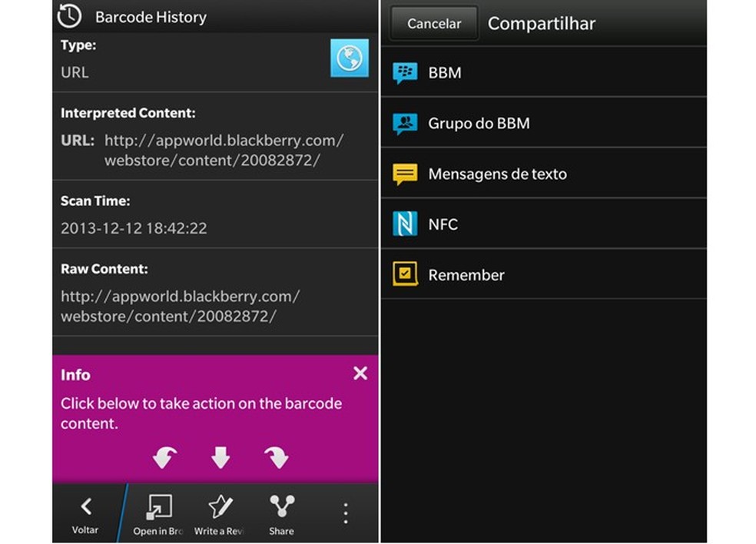Screen dimensions: 756x544
Task: Tap the down arrow in Info panel
Action: coord(220,456)
